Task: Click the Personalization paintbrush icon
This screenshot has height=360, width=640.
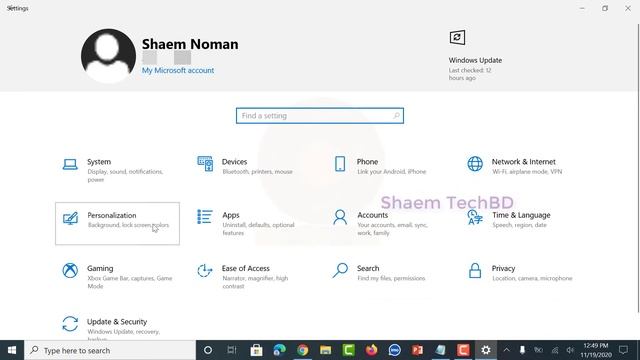Action: (x=70, y=218)
